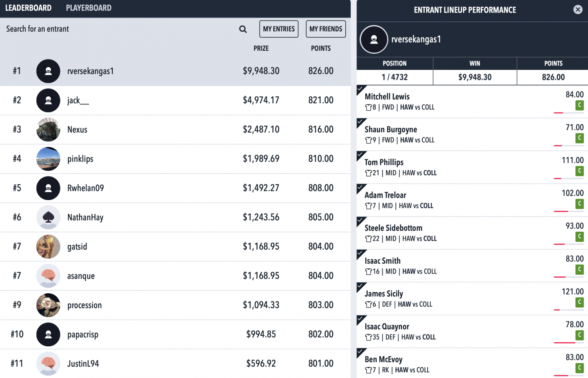
Task: Click green C badge for Adam Treloar
Action: coord(580,203)
